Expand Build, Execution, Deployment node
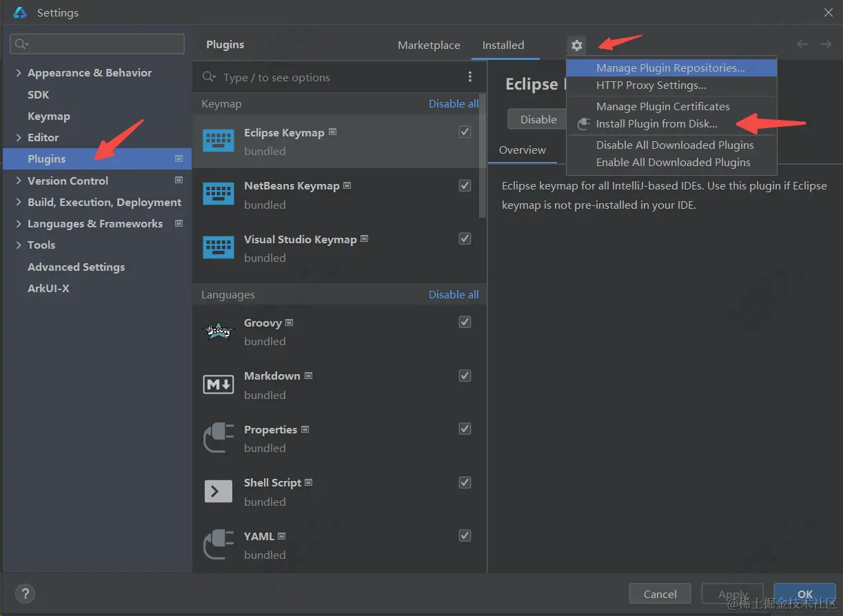The width and height of the screenshot is (843, 616). (19, 203)
